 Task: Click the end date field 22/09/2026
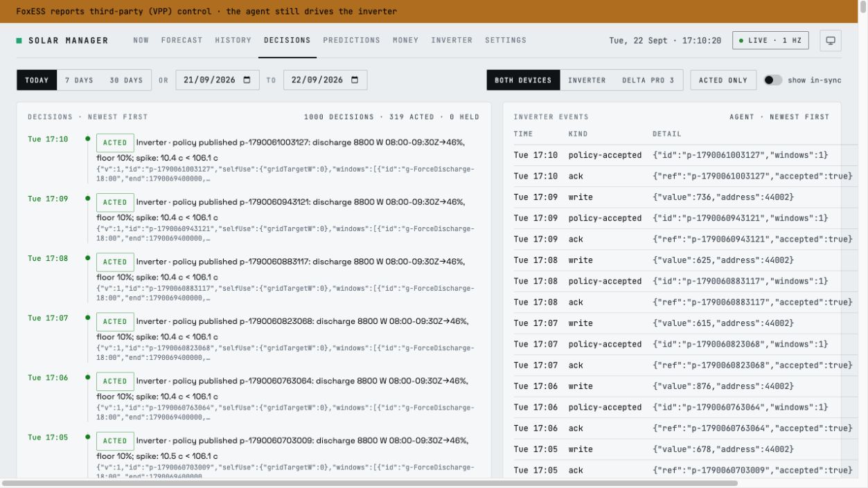pyautogui.click(x=326, y=80)
